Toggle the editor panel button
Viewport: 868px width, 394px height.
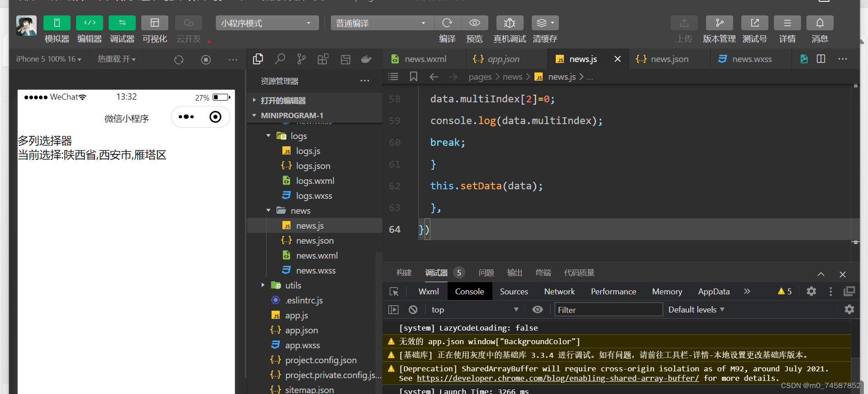[x=90, y=23]
